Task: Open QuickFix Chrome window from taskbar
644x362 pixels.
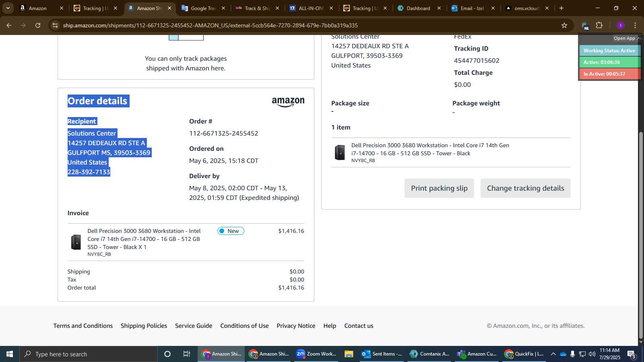Action: point(524,354)
